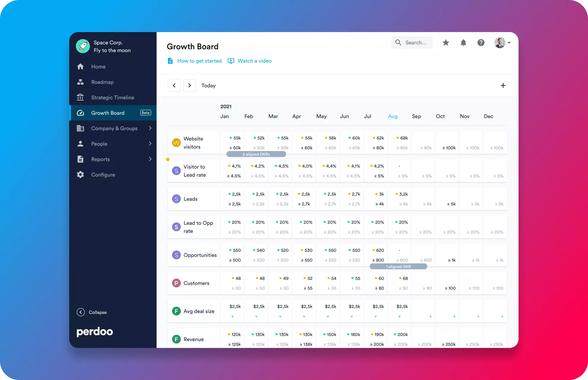Expand the Reports submenu
This screenshot has width=588, height=380.
click(x=150, y=159)
